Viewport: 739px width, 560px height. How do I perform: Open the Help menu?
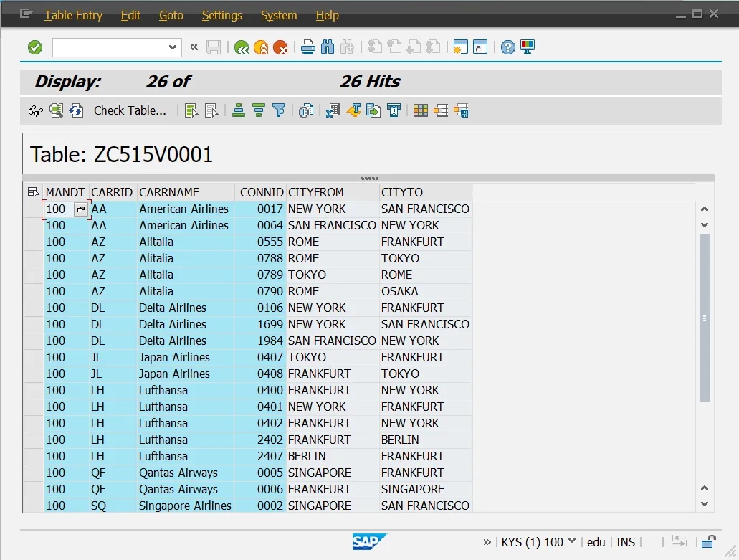(x=327, y=15)
